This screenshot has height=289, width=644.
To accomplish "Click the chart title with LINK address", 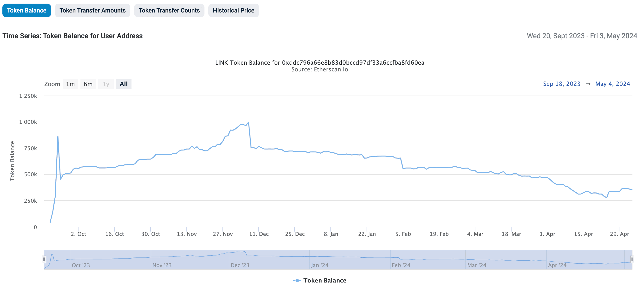I will point(320,62).
